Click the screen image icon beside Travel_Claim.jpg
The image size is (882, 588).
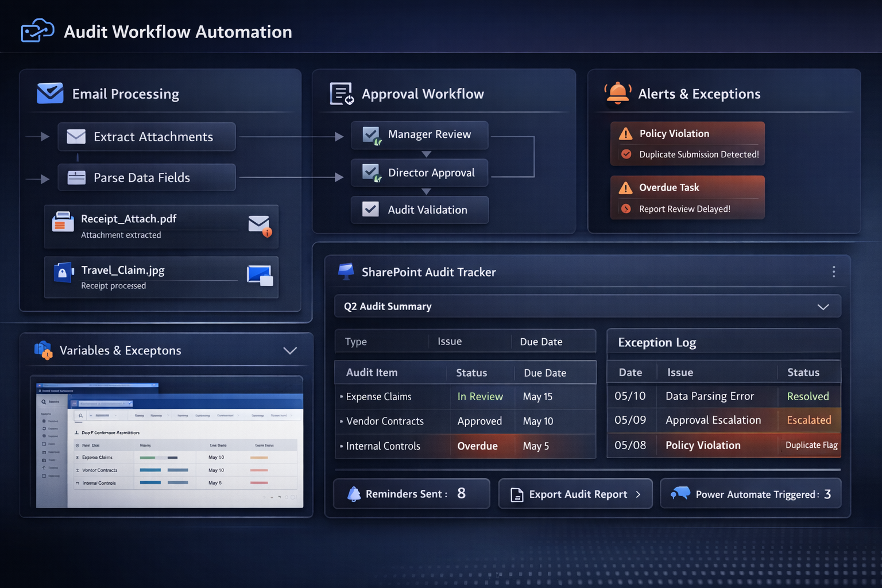coord(260,276)
